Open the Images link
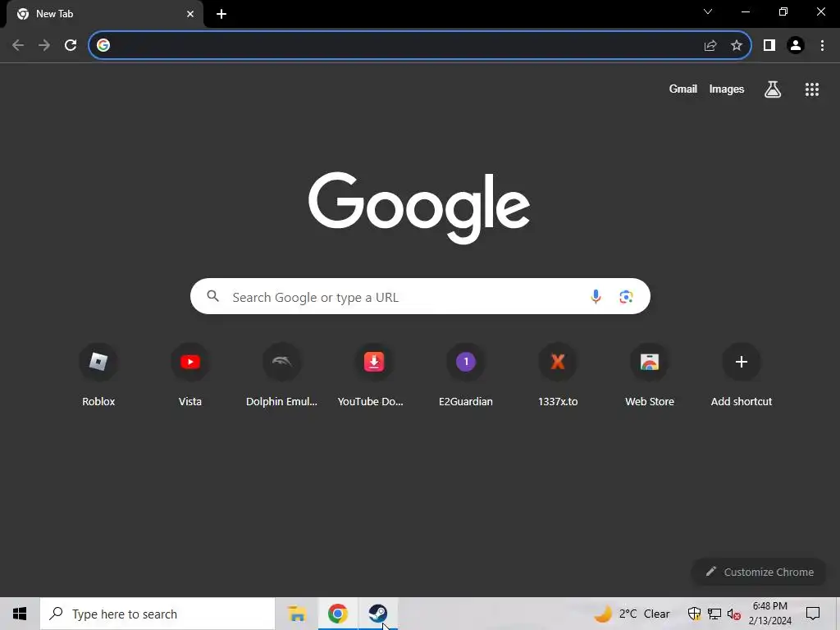Screen dimensions: 840x630 click(x=727, y=89)
